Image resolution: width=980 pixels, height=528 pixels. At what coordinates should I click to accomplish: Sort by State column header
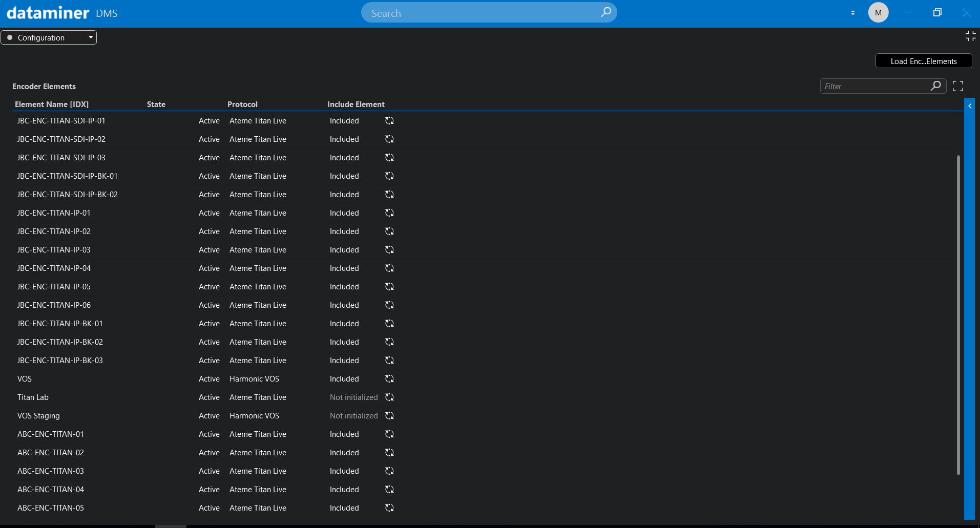pyautogui.click(x=156, y=104)
